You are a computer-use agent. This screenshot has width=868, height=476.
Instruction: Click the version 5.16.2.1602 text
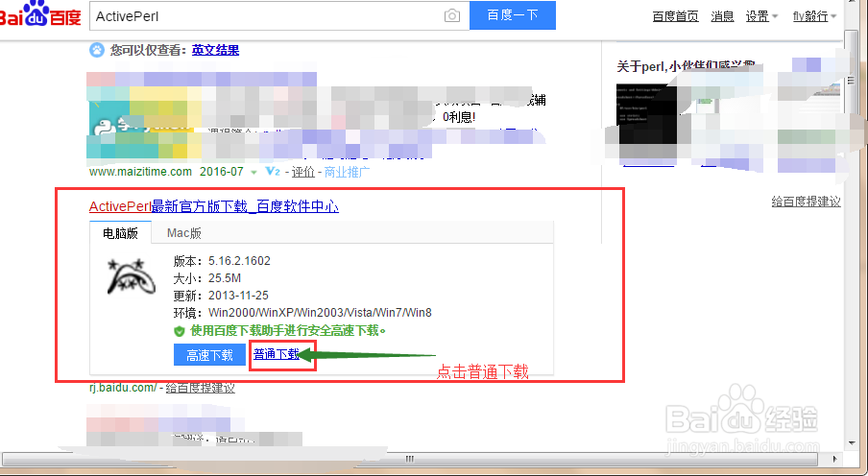coord(239,261)
